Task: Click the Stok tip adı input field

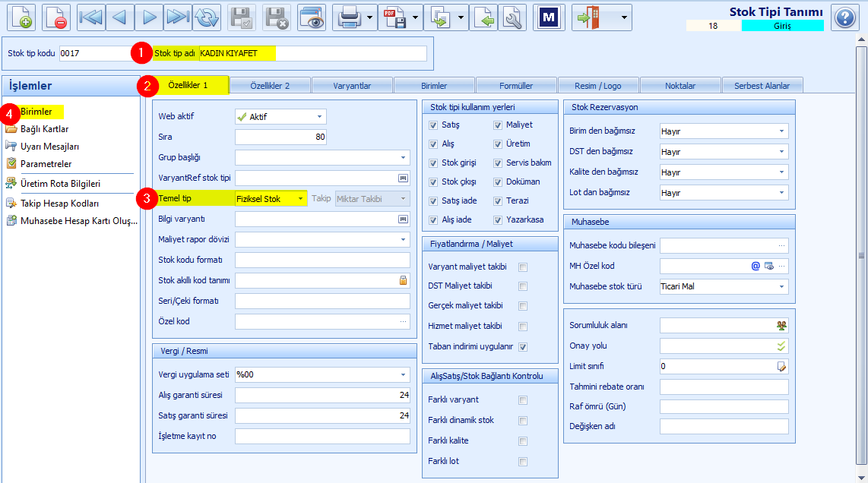Action: pos(312,53)
